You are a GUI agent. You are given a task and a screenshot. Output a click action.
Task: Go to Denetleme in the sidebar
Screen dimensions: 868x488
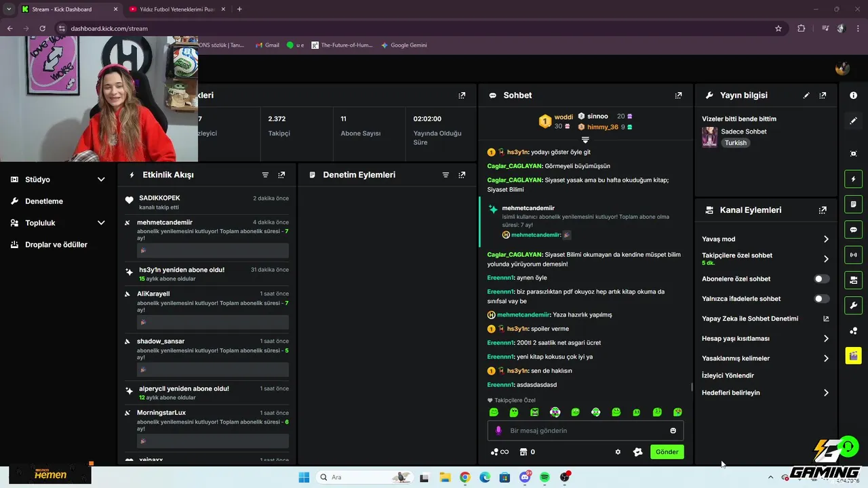point(44,201)
